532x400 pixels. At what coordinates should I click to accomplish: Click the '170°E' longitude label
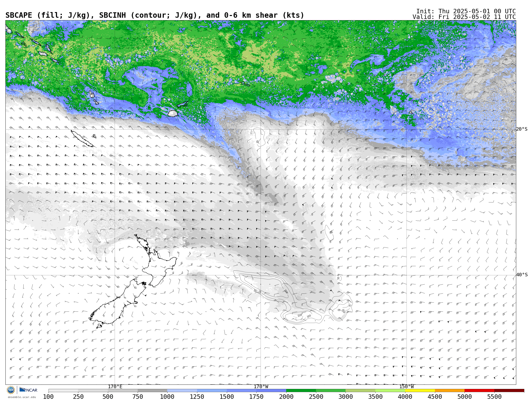pyautogui.click(x=115, y=386)
